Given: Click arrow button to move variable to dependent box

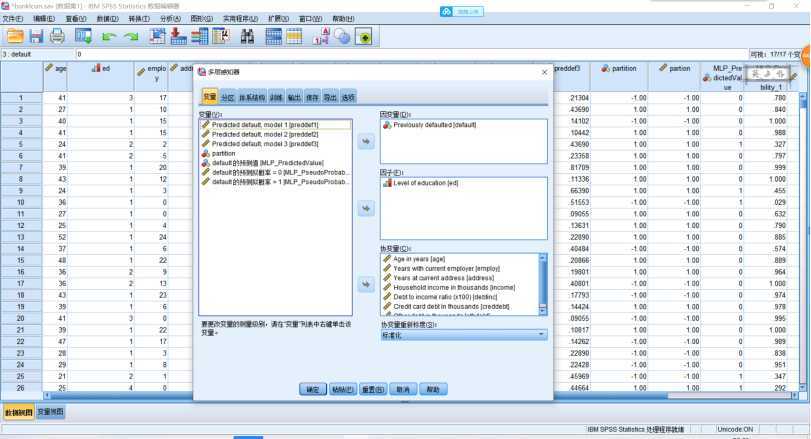Looking at the screenshot, I should point(366,141).
